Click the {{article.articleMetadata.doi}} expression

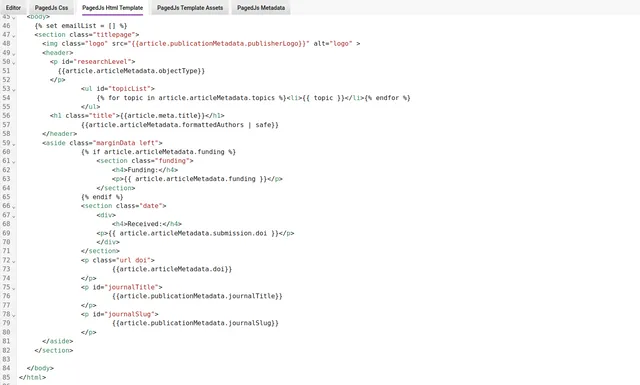pyautogui.click(x=172, y=269)
